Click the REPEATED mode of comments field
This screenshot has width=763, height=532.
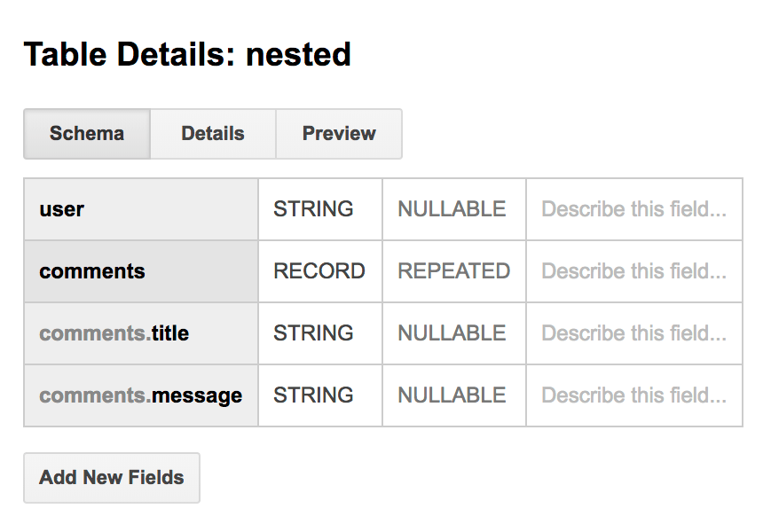click(453, 271)
